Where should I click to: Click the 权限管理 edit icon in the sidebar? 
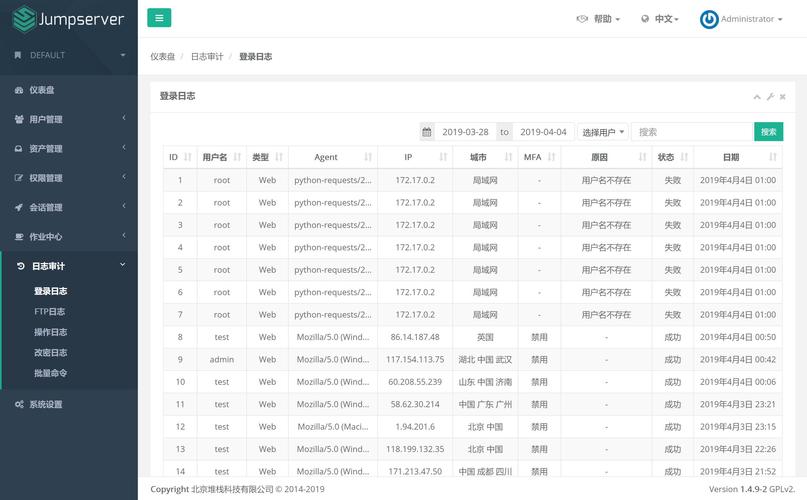19,178
